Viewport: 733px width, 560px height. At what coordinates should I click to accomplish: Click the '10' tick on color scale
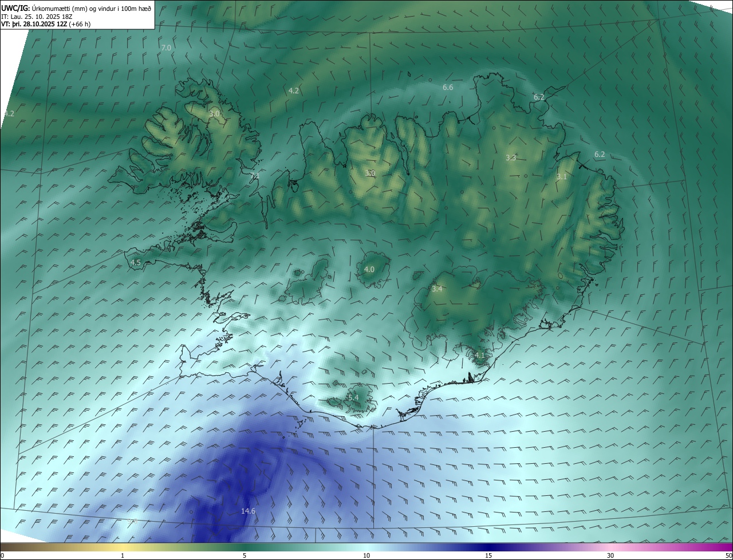click(366, 555)
